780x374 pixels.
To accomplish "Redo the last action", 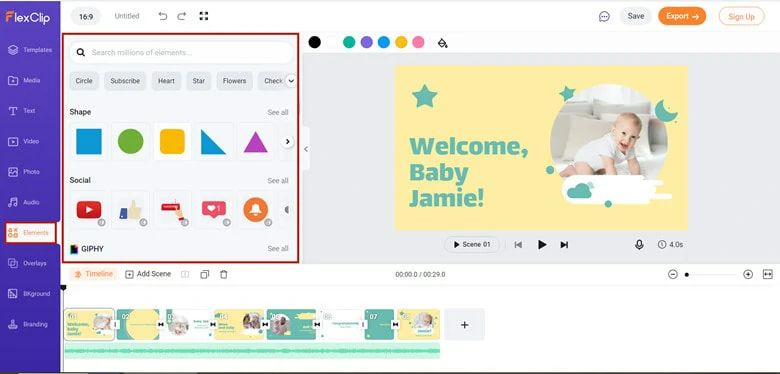I will [182, 16].
